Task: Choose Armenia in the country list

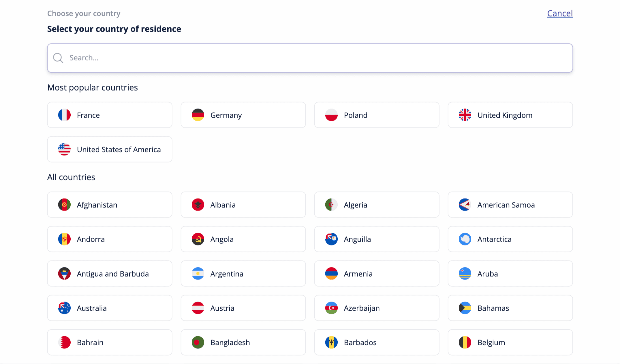Action: tap(377, 274)
